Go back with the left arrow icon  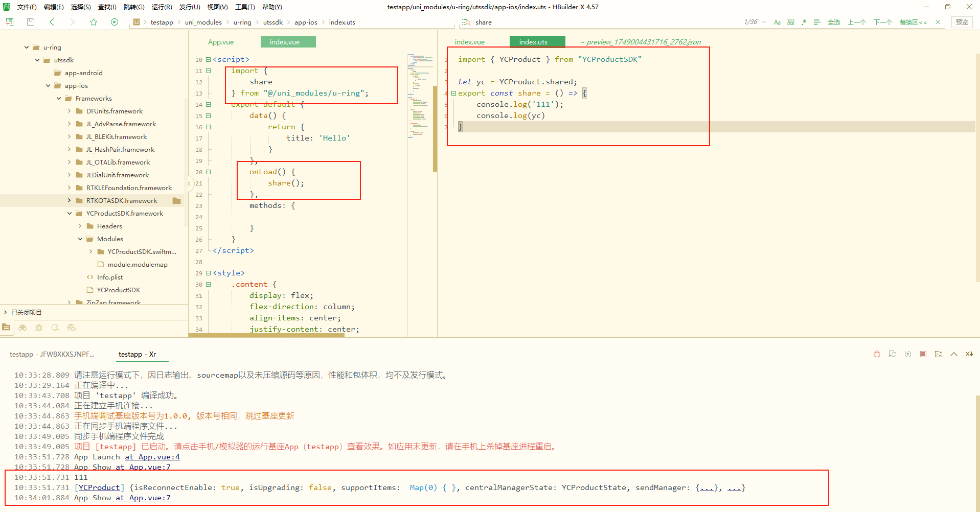click(52, 22)
